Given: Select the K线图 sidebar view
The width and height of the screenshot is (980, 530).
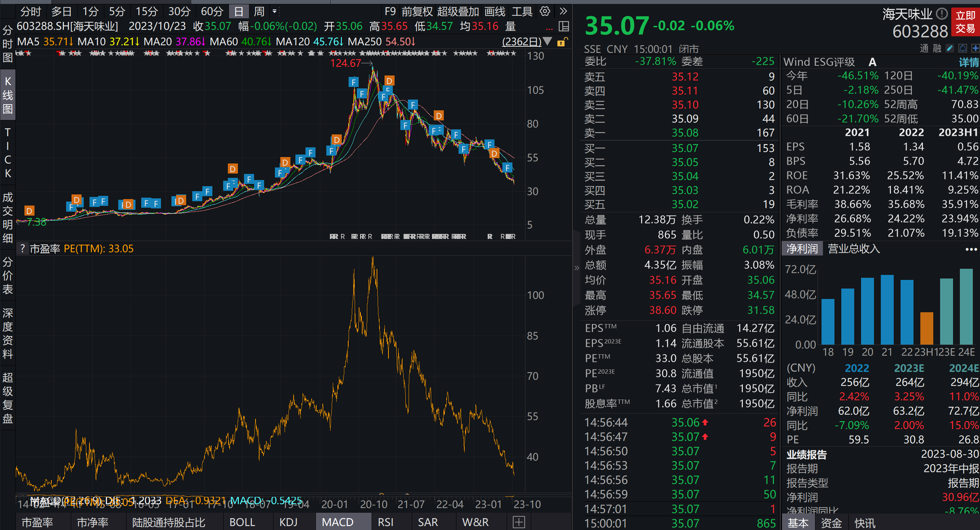Looking at the screenshot, I should (8, 95).
